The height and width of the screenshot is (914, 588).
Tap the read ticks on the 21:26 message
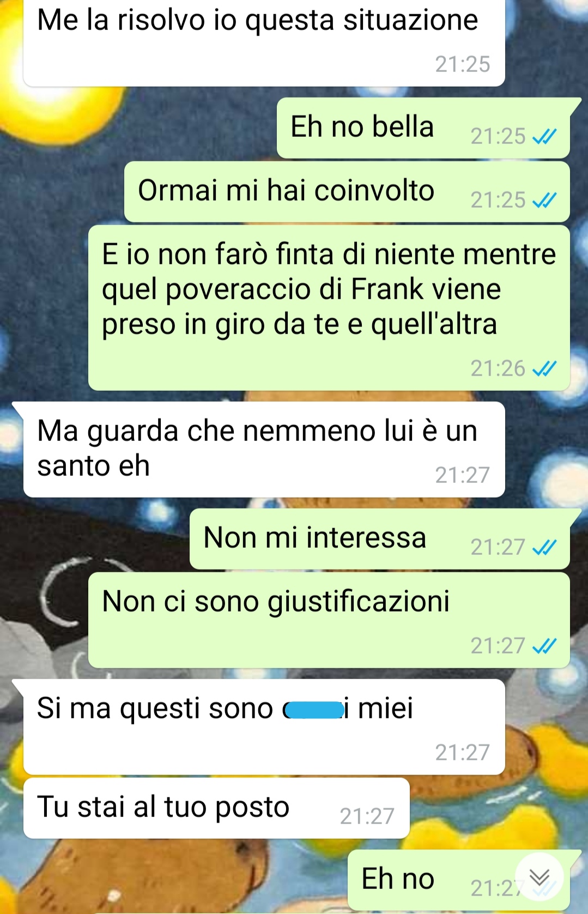[x=544, y=369]
